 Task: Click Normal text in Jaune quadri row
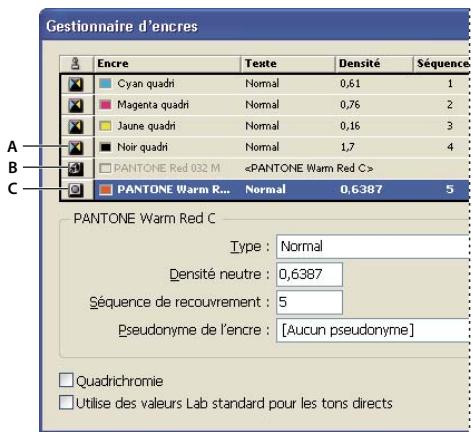(262, 126)
